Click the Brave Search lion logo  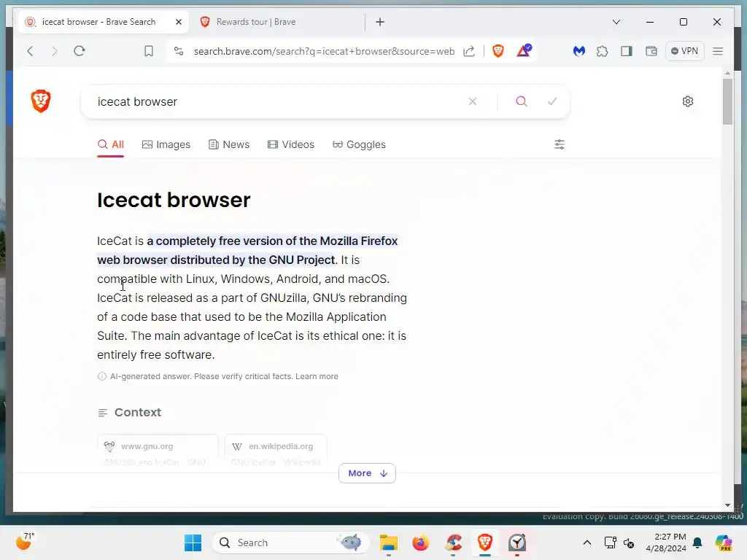click(x=41, y=101)
